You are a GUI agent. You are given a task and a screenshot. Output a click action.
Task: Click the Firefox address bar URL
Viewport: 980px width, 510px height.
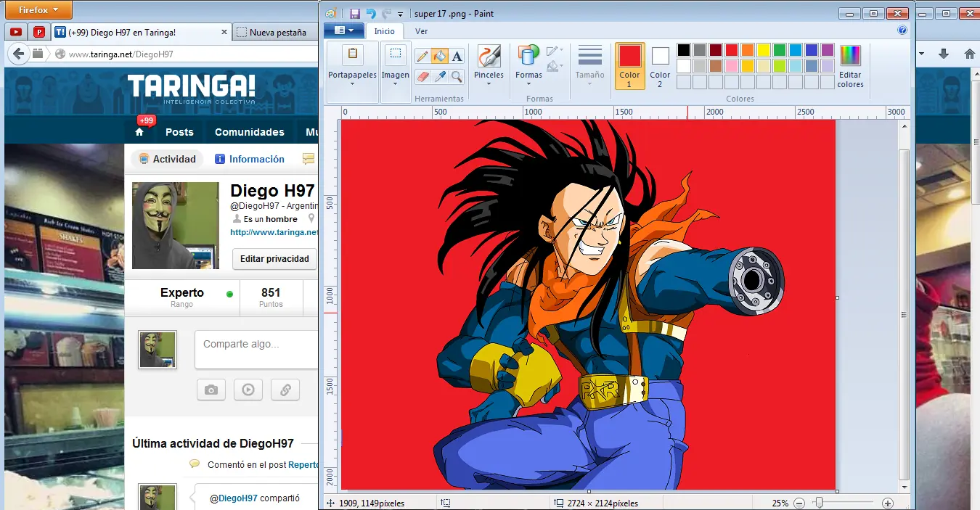121,54
